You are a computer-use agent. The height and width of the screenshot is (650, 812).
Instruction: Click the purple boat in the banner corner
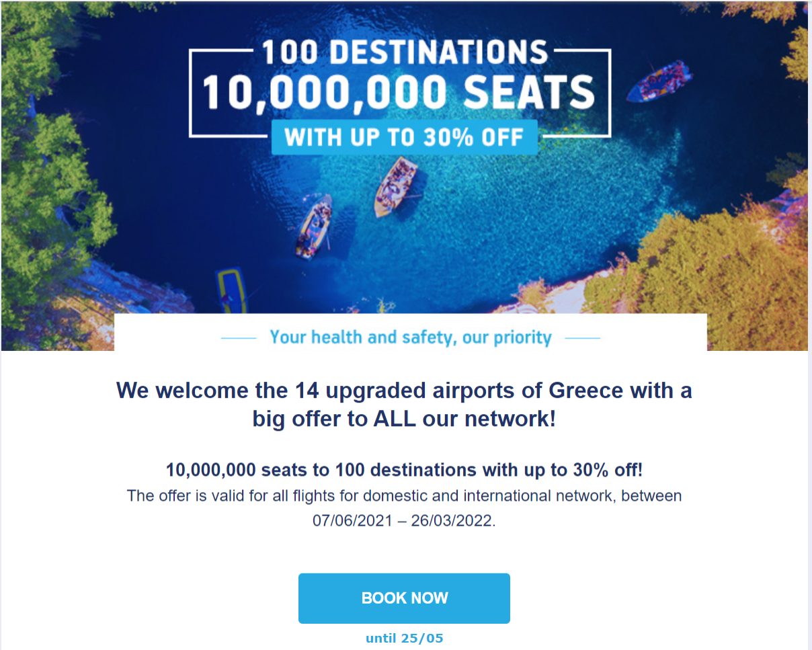click(658, 81)
